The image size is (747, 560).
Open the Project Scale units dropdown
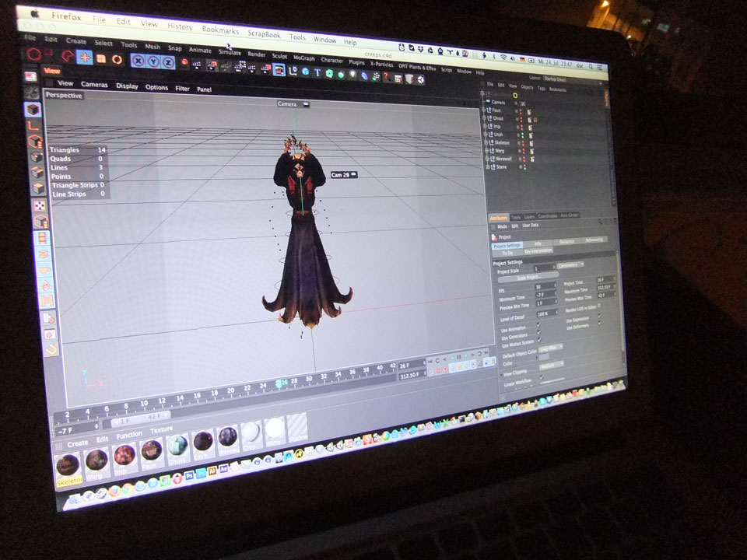click(x=572, y=266)
